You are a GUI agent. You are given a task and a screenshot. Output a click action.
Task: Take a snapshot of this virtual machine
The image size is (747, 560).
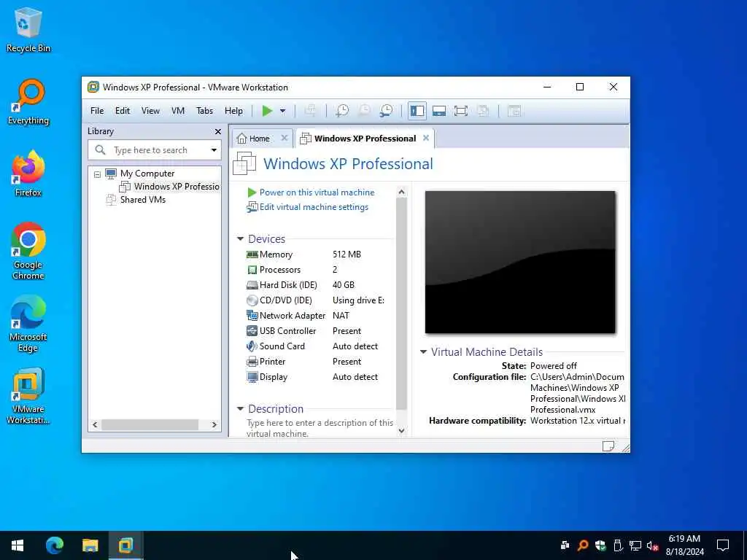click(342, 111)
